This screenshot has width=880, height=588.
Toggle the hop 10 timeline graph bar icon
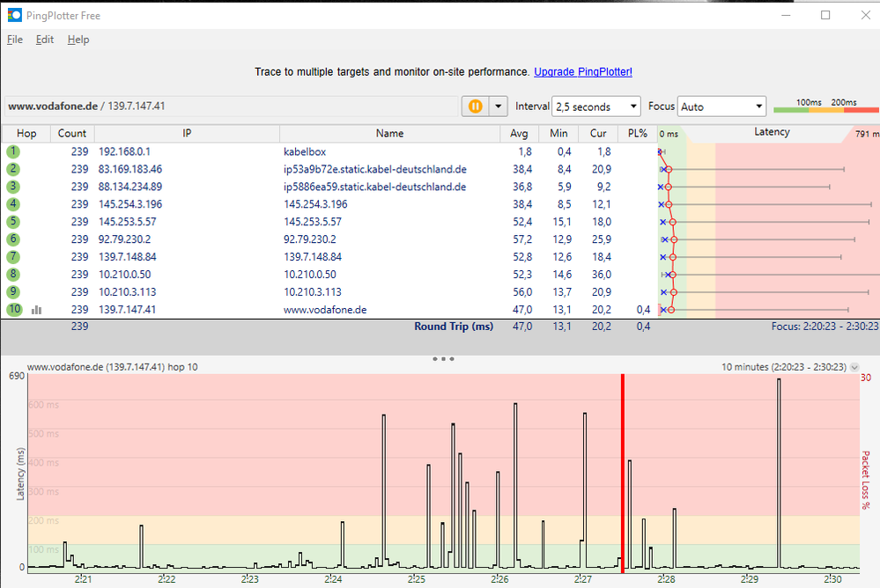36,310
